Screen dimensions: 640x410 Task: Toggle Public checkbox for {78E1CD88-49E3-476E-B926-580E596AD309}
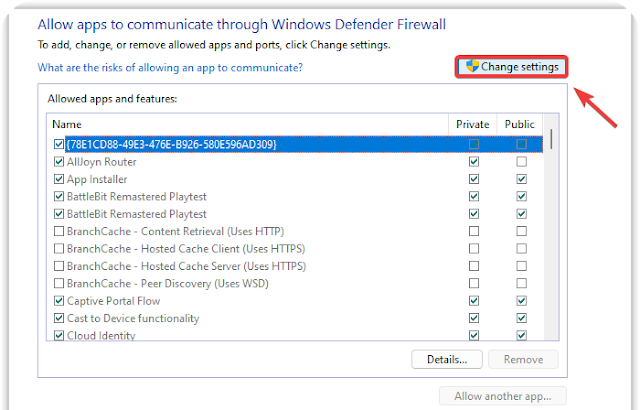pos(521,144)
